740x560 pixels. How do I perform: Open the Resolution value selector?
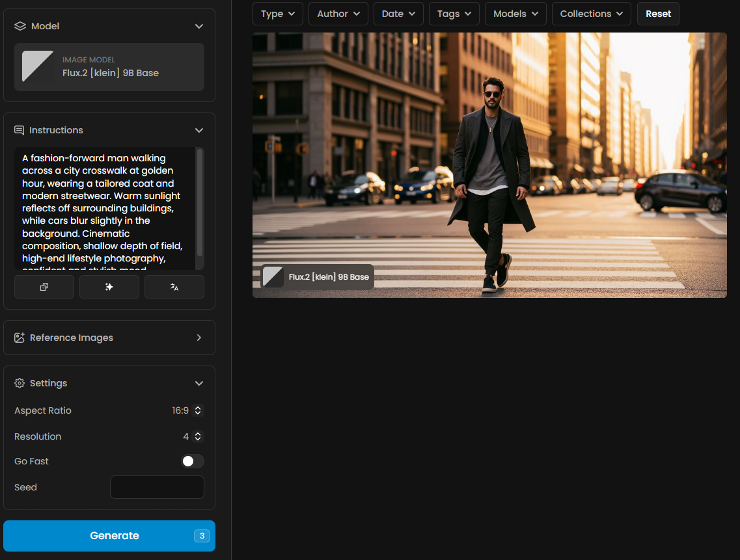click(x=193, y=436)
